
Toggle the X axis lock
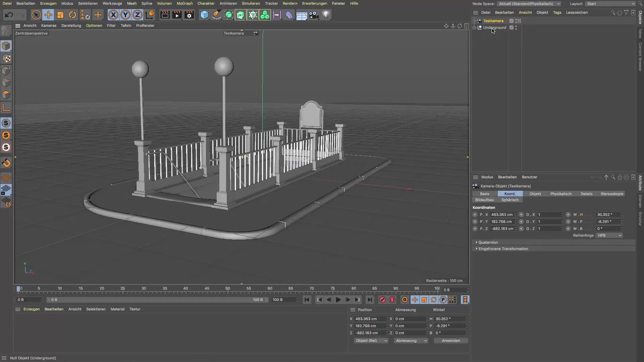(x=113, y=15)
